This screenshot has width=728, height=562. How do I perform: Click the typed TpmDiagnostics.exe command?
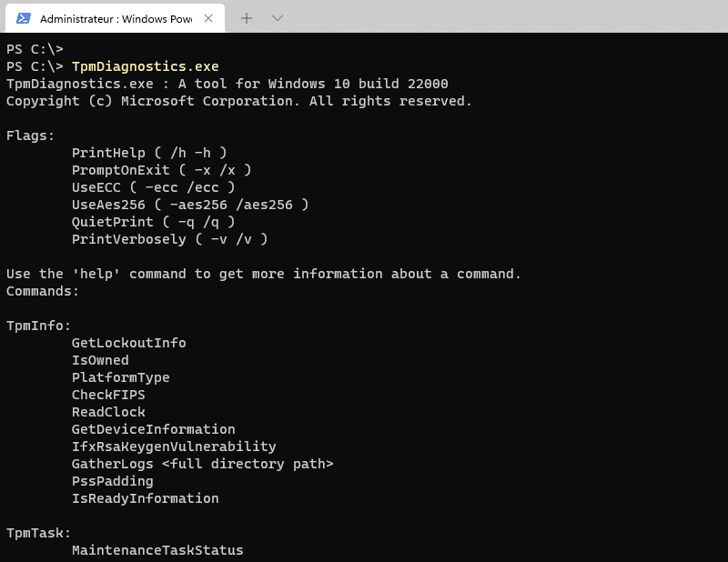click(x=145, y=66)
